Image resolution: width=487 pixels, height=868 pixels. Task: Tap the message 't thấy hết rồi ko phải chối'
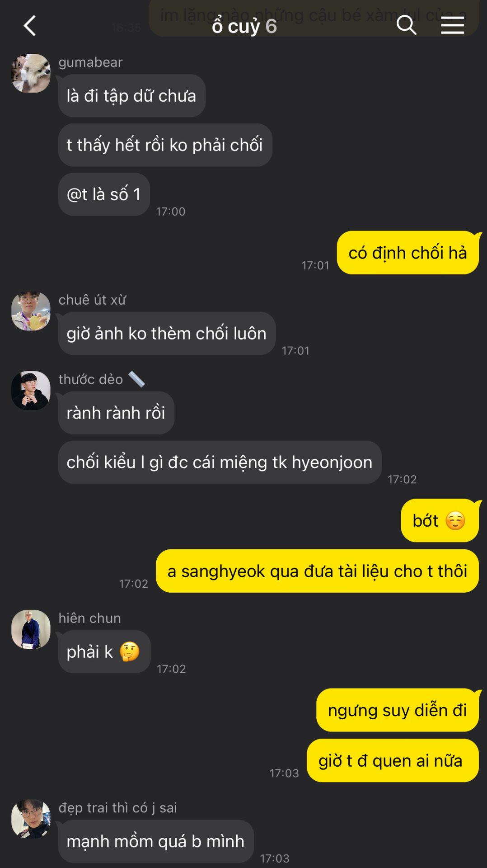[165, 145]
